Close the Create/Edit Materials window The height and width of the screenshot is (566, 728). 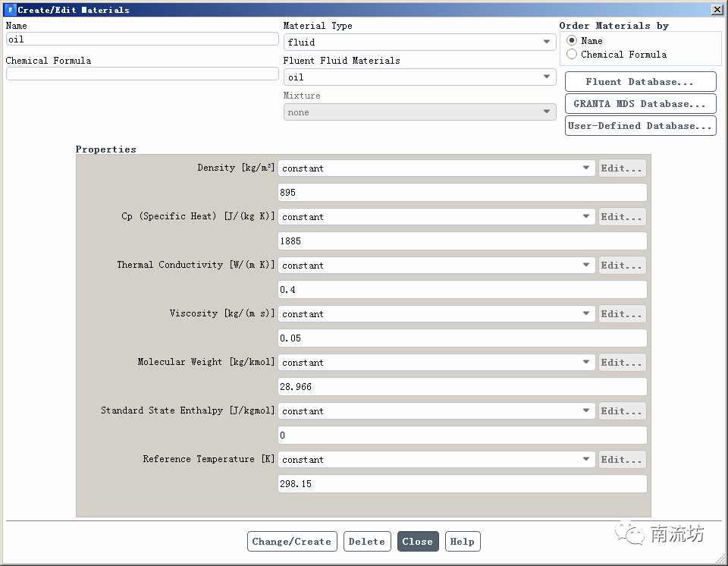[x=717, y=10]
